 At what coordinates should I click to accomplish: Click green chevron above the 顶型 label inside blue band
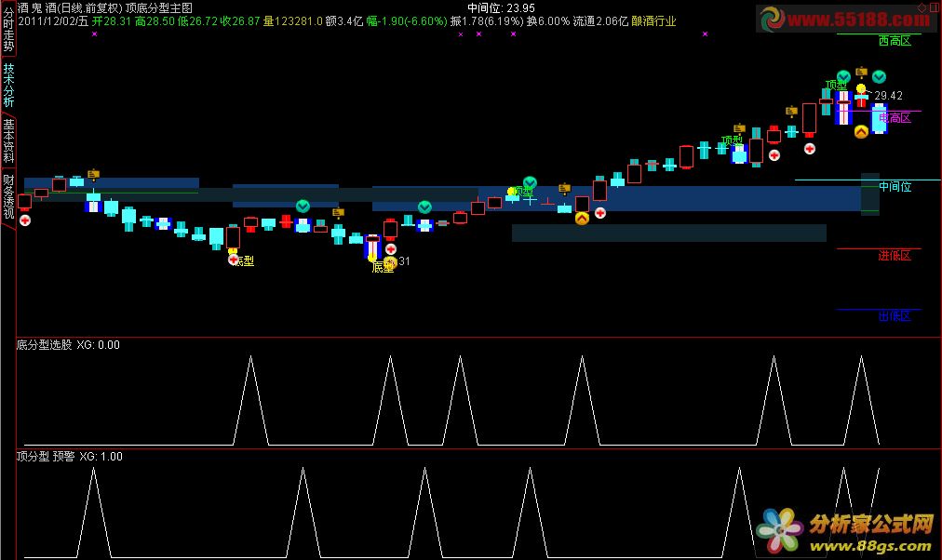(x=530, y=182)
